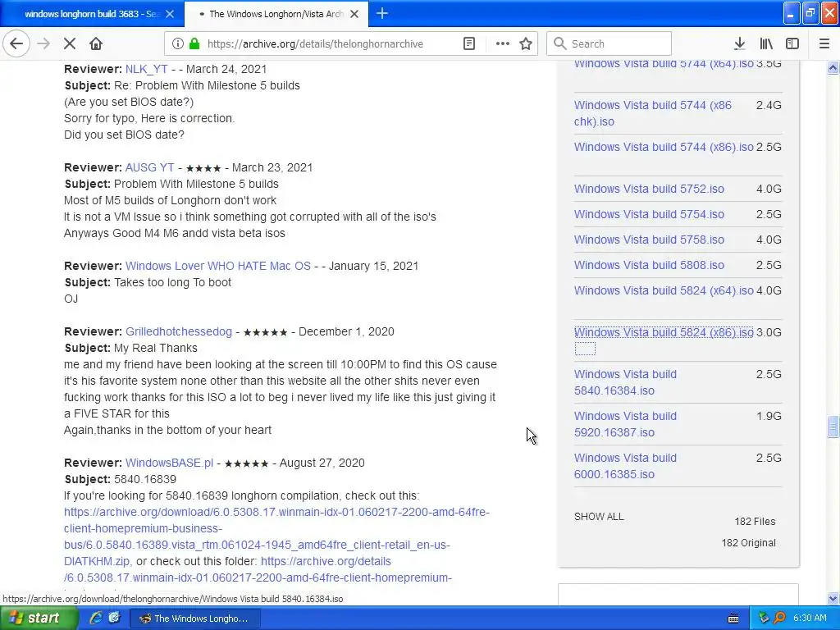
Task: Show the sidebar panel
Action: (x=792, y=43)
